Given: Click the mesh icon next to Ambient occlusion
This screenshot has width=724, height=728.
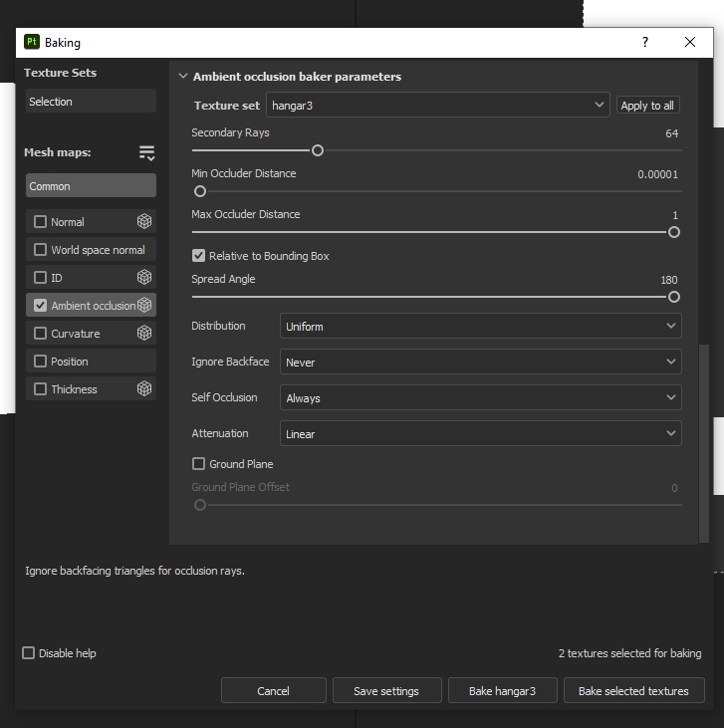Looking at the screenshot, I should click(144, 305).
